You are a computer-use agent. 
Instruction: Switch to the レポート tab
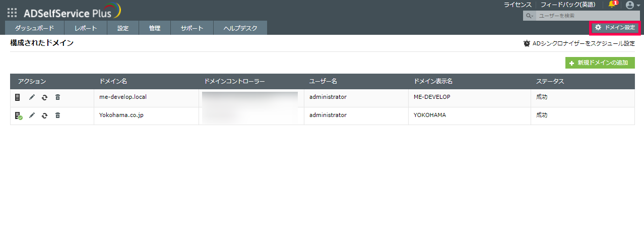tap(86, 28)
